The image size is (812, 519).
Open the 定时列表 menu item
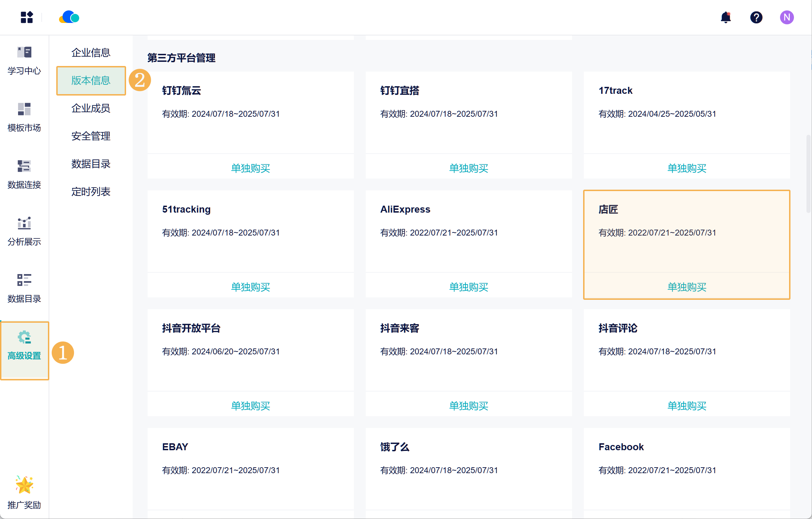pyautogui.click(x=91, y=192)
